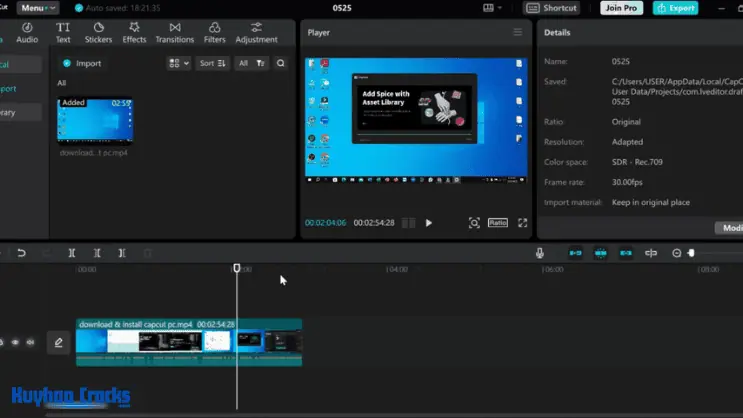Click the microphone record voiceover icon
The width and height of the screenshot is (743, 418).
pos(540,253)
